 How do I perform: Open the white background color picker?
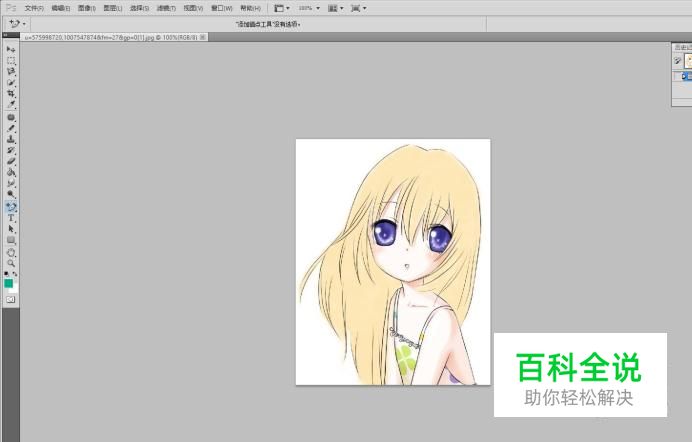click(15, 289)
